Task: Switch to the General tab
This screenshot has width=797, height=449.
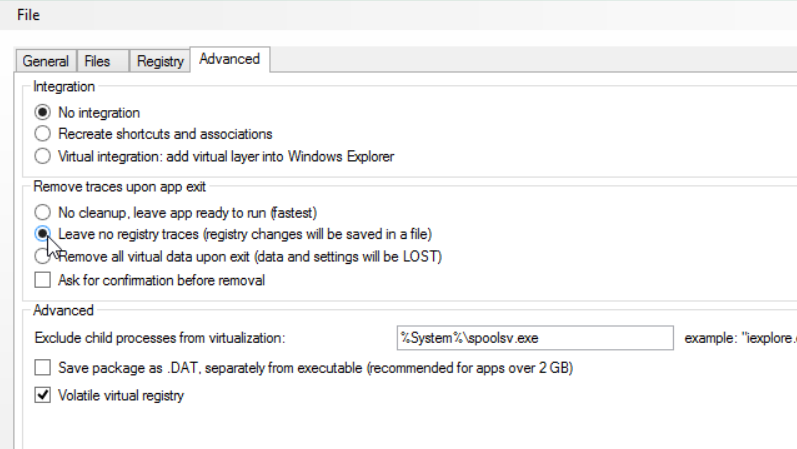Action: (46, 61)
